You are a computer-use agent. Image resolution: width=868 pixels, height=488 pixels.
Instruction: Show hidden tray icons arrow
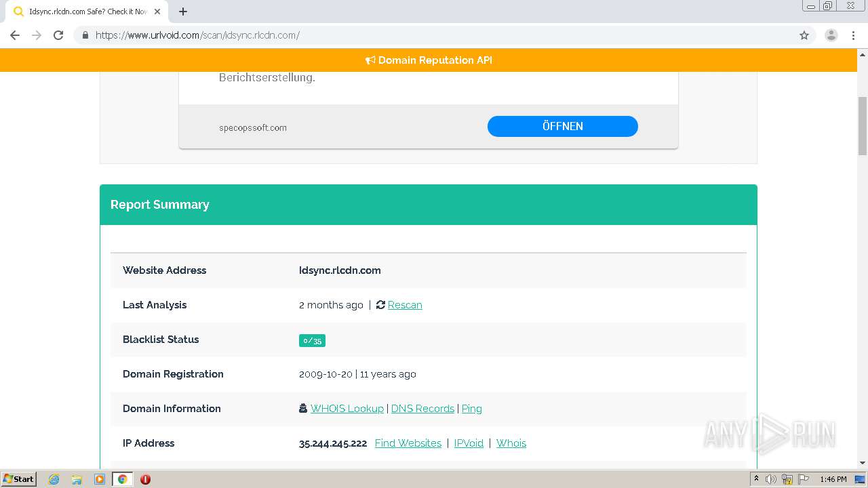pos(756,479)
